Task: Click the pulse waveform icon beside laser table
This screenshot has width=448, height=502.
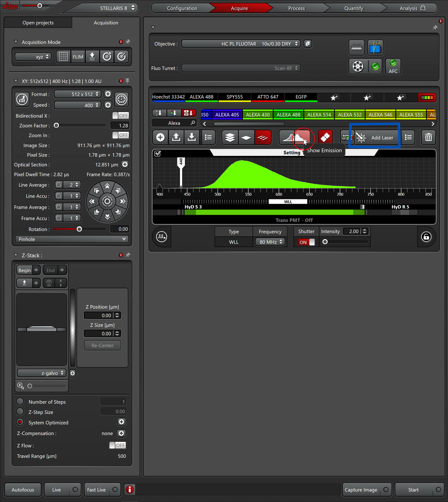Action: (161, 237)
